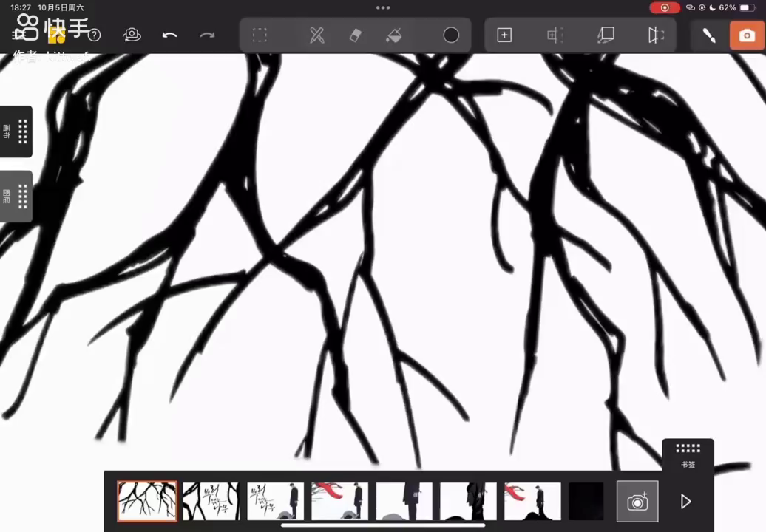Choose the crossed pencil and ruler tool
Screen dimensions: 766x532
[316, 35]
